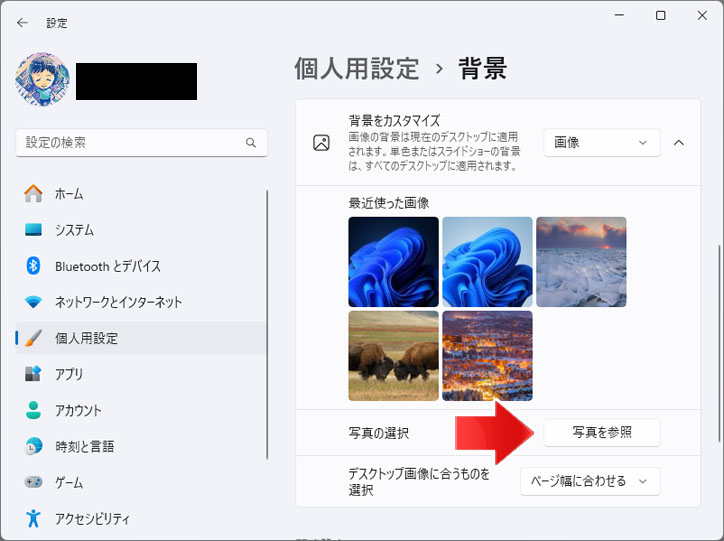Click the Time and language globe icon
The width and height of the screenshot is (724, 541).
tap(33, 446)
